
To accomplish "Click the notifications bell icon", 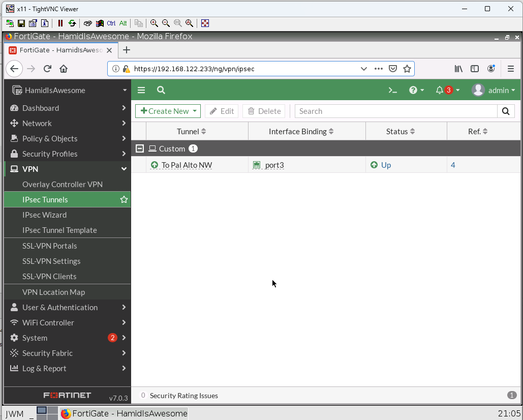I will point(440,90).
